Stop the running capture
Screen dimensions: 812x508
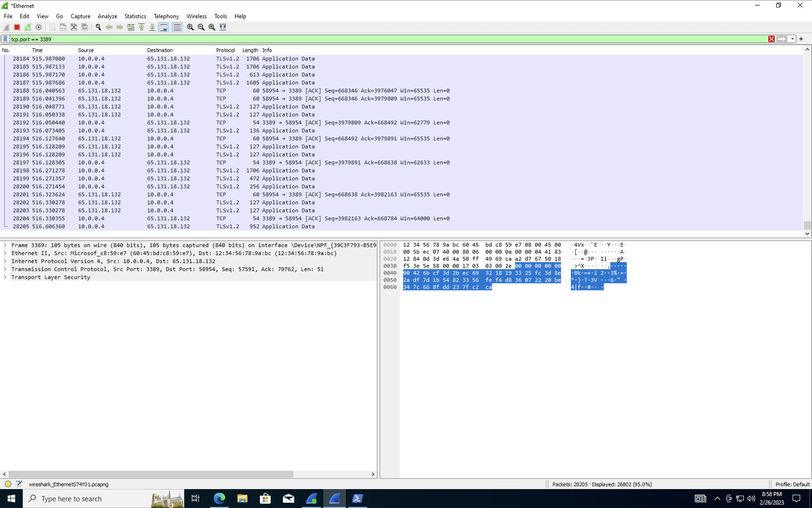point(17,27)
